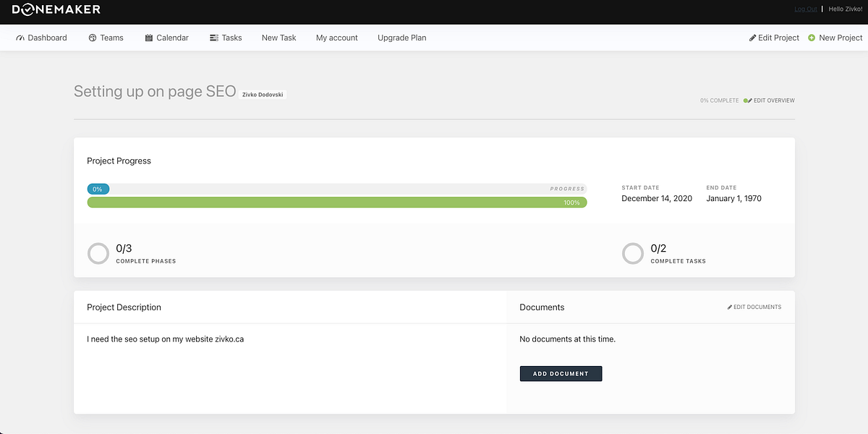Click the PROGRESS label on the bar
The height and width of the screenshot is (434, 868).
pos(567,189)
